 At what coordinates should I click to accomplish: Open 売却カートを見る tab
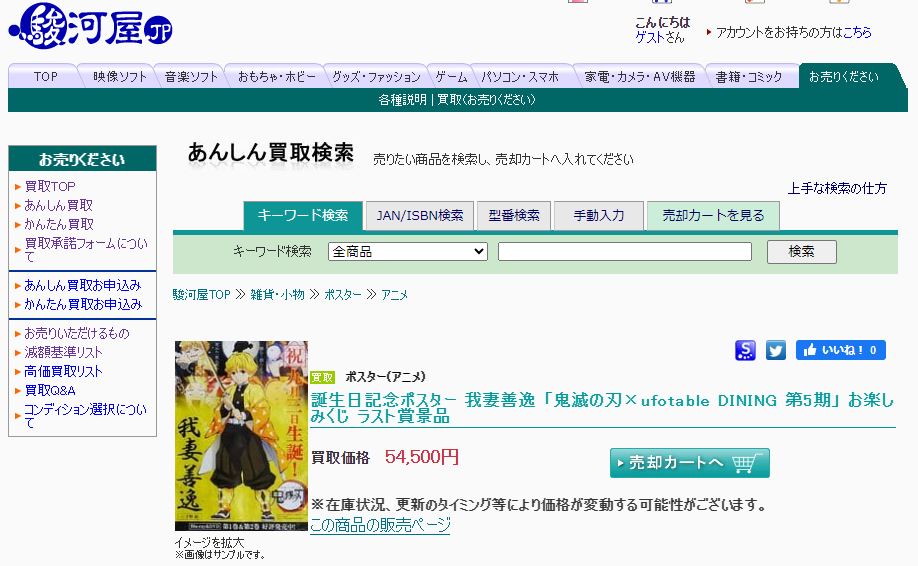(x=713, y=216)
